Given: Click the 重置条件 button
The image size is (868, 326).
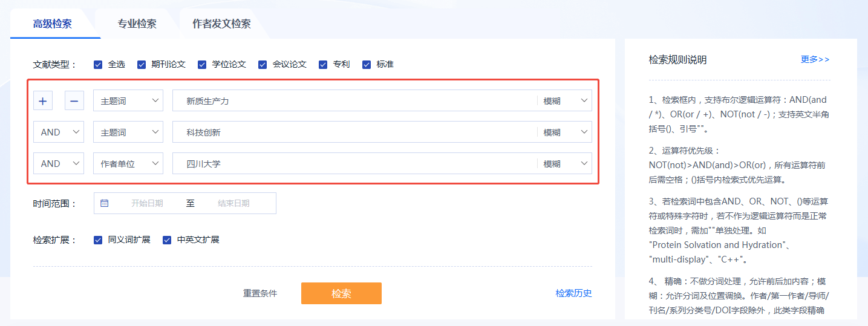Looking at the screenshot, I should tap(260, 293).
